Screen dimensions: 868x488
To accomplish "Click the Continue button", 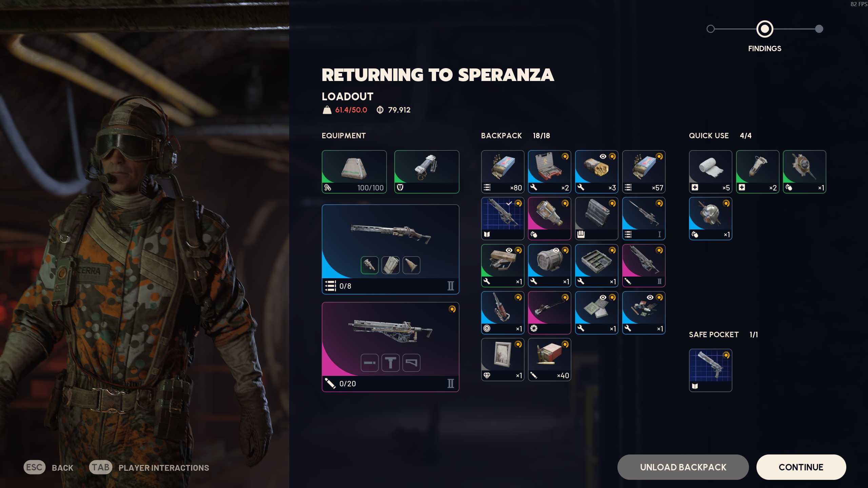I will [801, 467].
